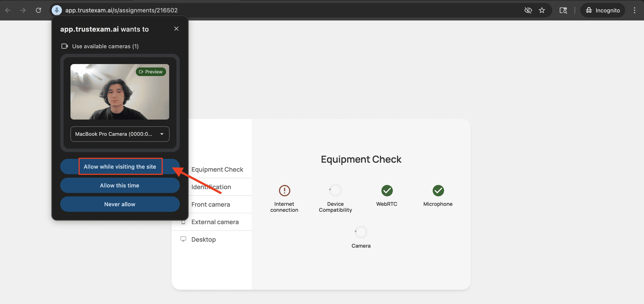Click the Preview badge on camera feed
Screen dimensions: 644x304
click(x=151, y=72)
